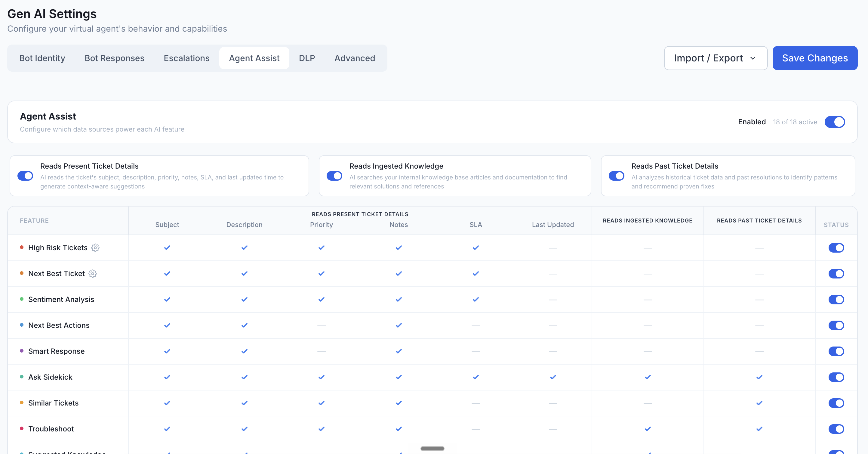
Task: Switch to the Bot Identity tab
Action: [42, 58]
